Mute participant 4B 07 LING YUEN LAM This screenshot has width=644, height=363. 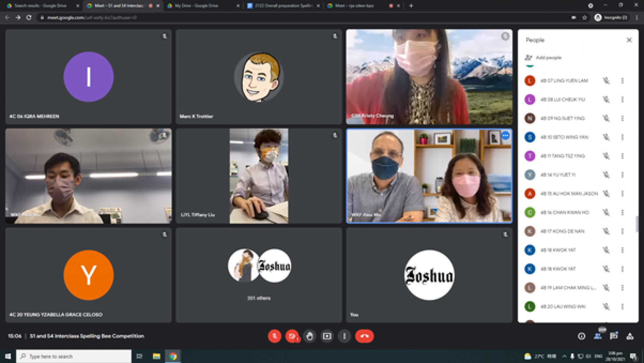point(606,81)
